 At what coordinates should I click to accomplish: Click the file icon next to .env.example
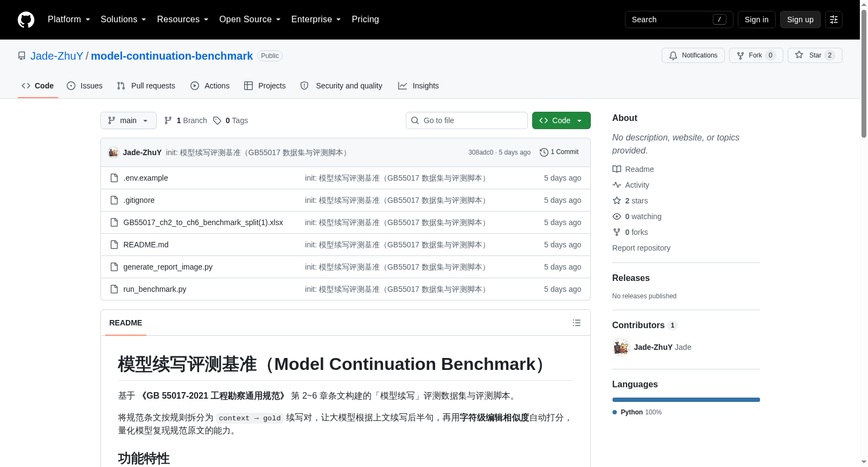(114, 178)
